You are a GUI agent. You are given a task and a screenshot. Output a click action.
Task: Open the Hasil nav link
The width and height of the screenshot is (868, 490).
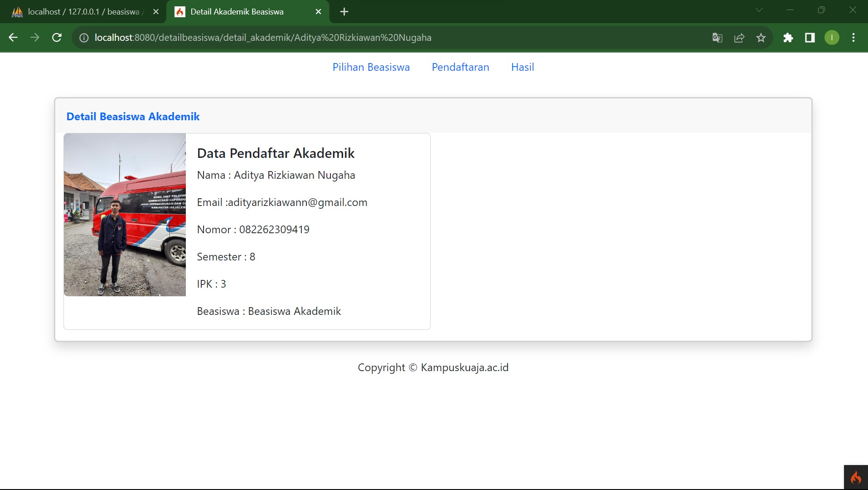point(523,67)
